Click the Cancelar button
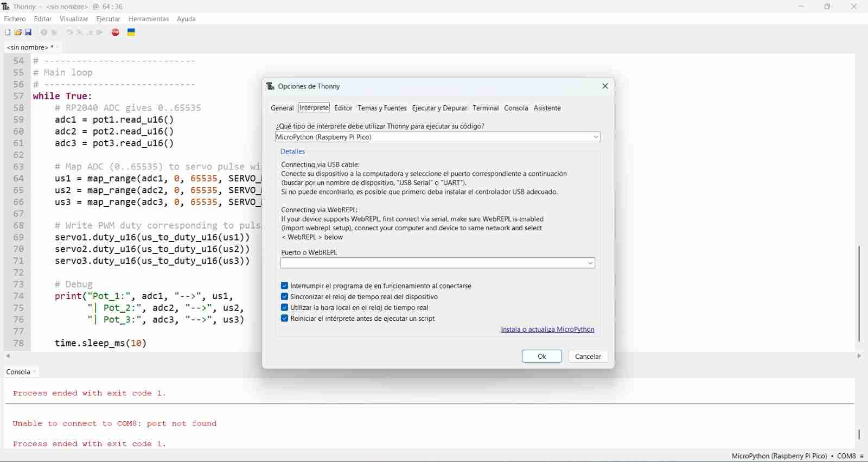This screenshot has width=868, height=462. (x=588, y=356)
